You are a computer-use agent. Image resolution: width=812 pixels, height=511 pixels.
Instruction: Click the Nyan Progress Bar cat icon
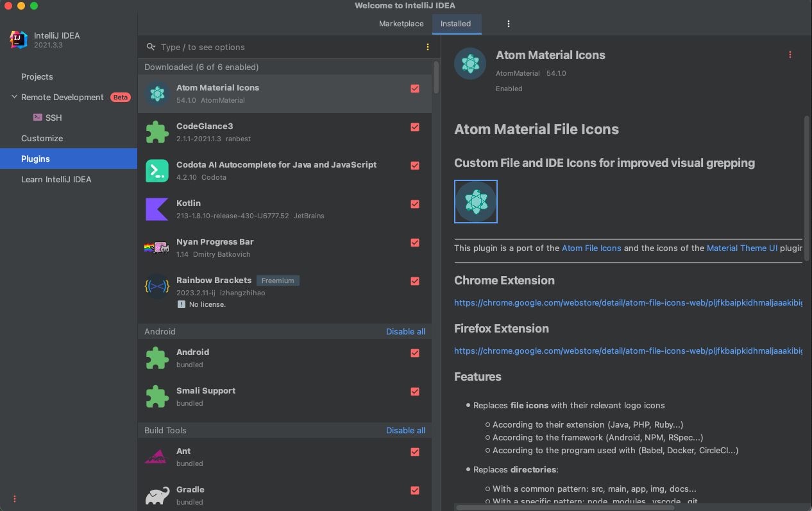[157, 248]
